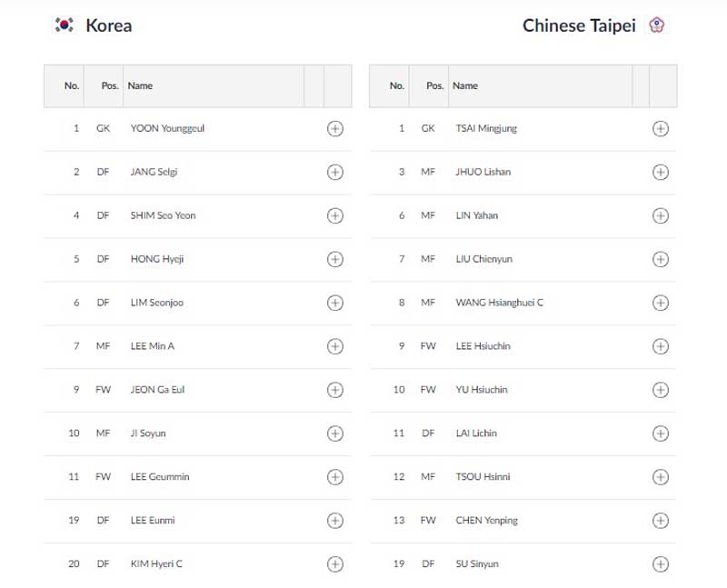This screenshot has width=727, height=588.
Task: Click plus icon for HONG Hyeji
Action: tap(335, 259)
